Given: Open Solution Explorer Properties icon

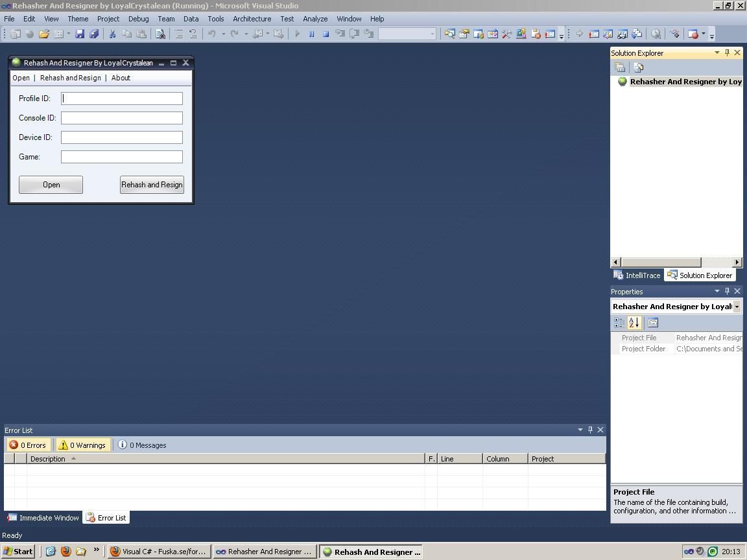Looking at the screenshot, I should (620, 67).
